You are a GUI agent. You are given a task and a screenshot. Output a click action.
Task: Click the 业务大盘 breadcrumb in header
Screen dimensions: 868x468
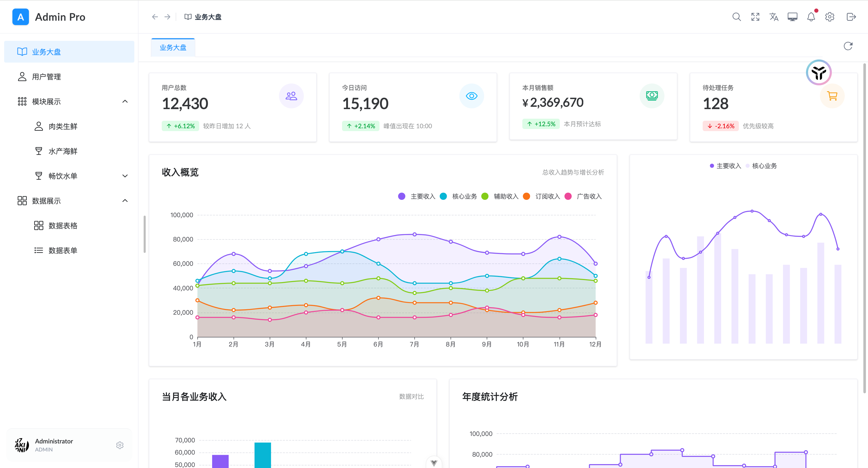pos(203,17)
